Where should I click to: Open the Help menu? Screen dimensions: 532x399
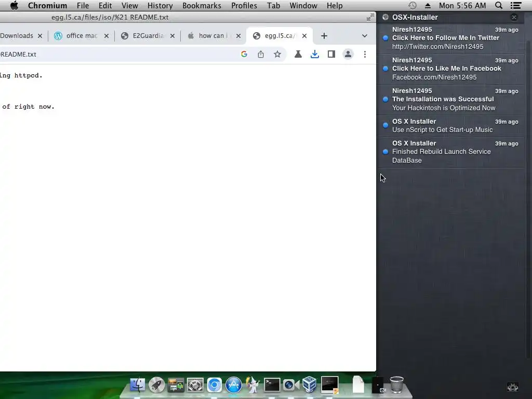click(335, 5)
